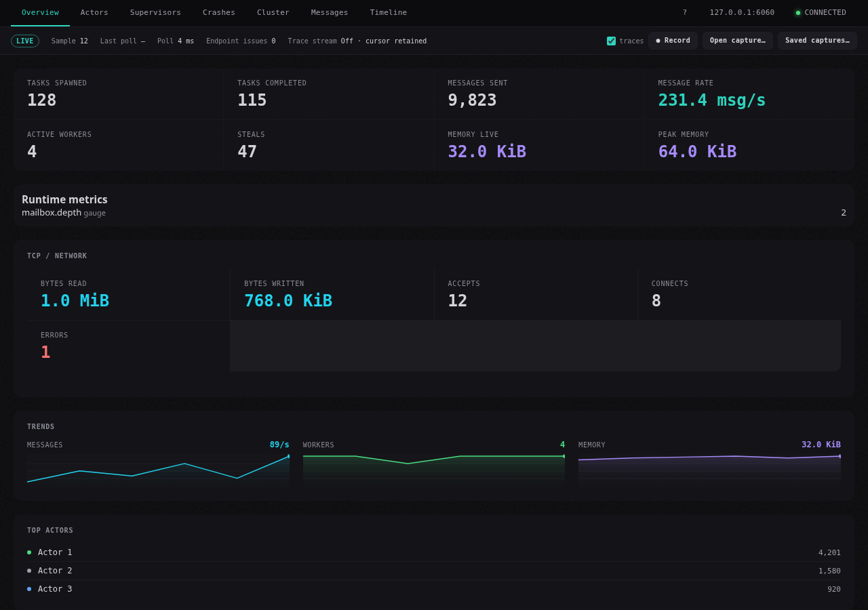868x610 pixels.
Task: Select Actor 2 in Top Actors
Action: point(434,571)
